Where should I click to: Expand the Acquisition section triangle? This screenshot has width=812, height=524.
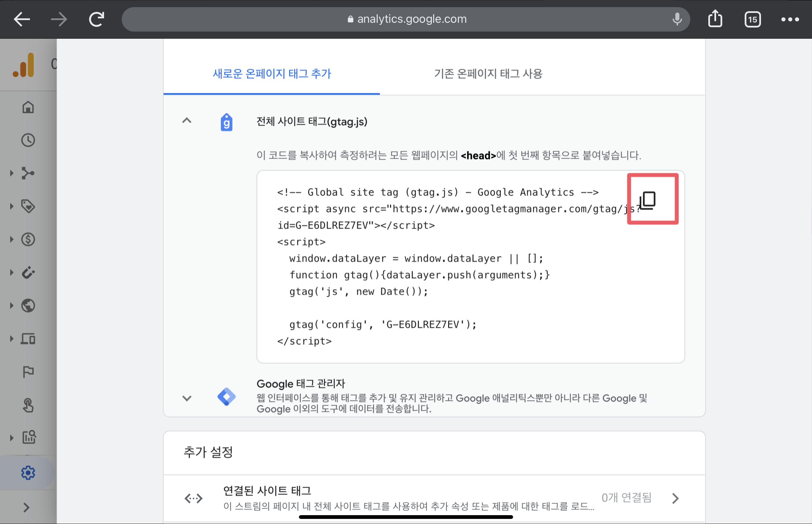pos(12,173)
